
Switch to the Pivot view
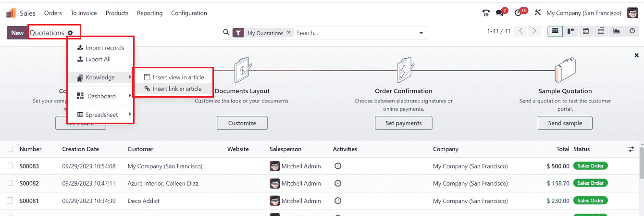(601, 31)
